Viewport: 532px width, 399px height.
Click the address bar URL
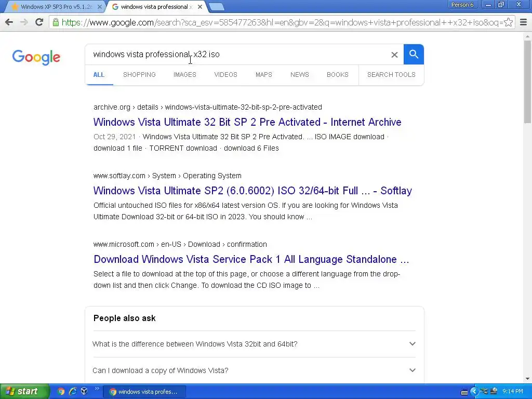point(282,22)
